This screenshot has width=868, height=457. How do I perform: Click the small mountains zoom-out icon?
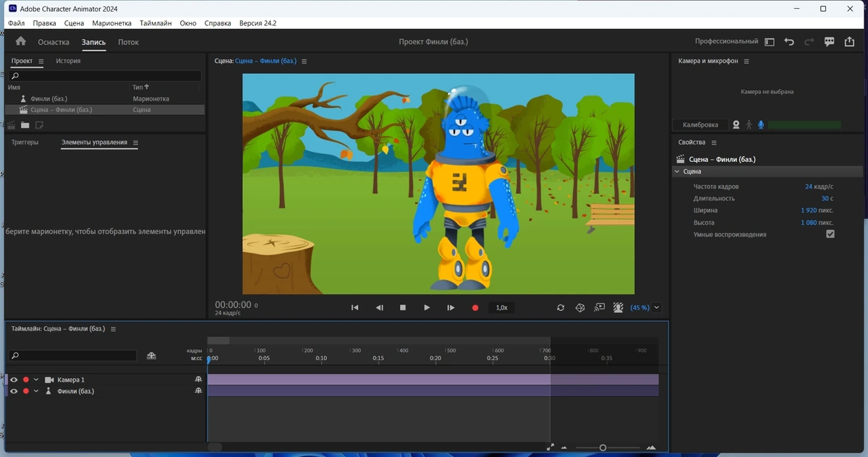(564, 448)
